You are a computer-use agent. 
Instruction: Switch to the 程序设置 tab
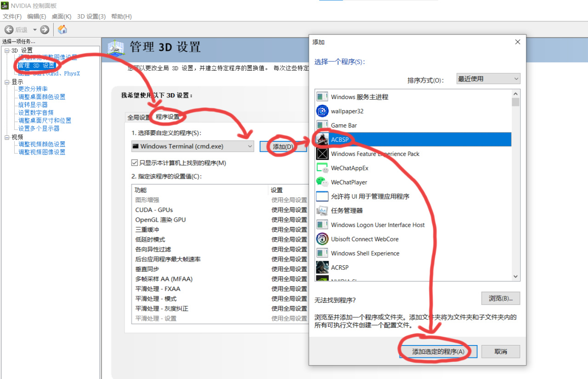tap(168, 117)
